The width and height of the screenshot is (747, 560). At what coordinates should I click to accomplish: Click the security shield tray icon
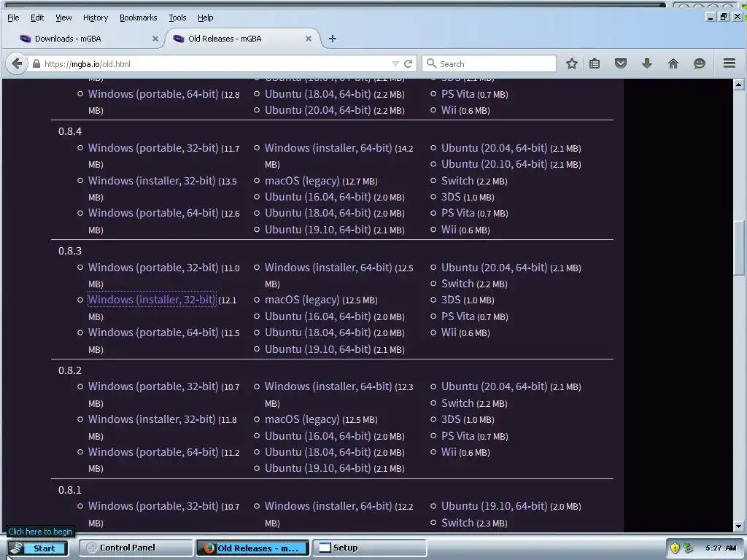pyautogui.click(x=675, y=548)
